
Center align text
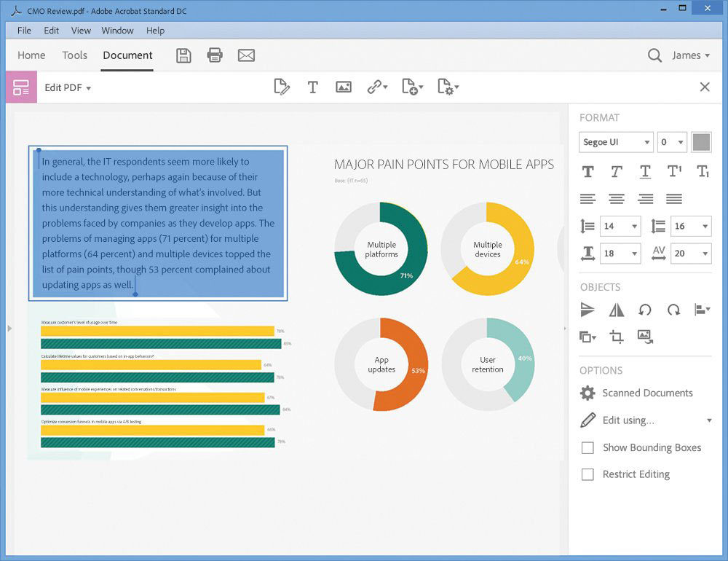point(617,199)
